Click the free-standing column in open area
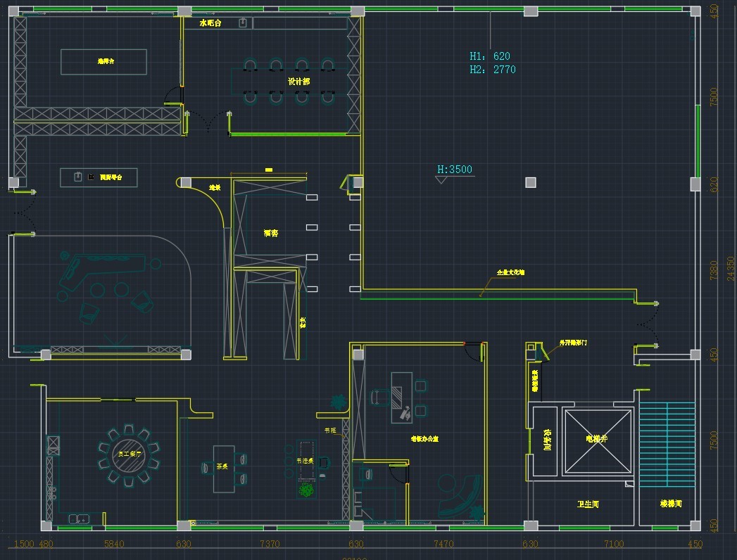 pos(530,183)
